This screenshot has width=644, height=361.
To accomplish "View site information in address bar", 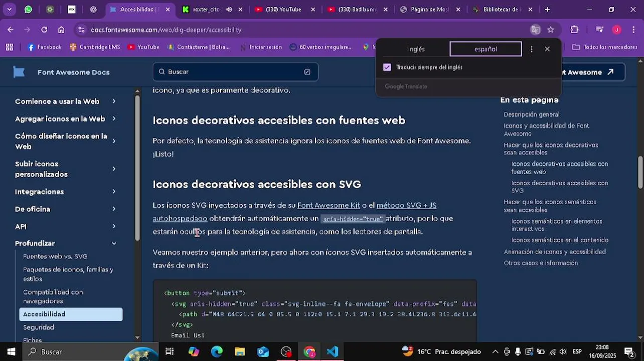I will pyautogui.click(x=82, y=30).
